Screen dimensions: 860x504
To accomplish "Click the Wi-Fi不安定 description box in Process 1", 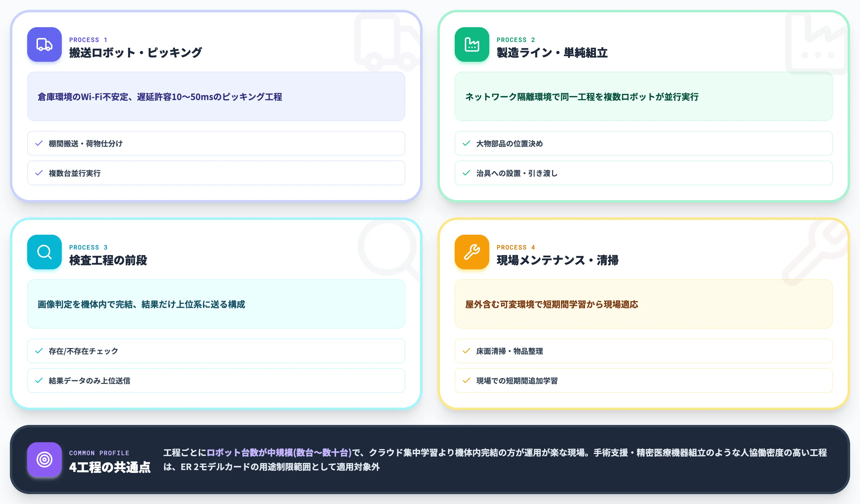I will [216, 96].
